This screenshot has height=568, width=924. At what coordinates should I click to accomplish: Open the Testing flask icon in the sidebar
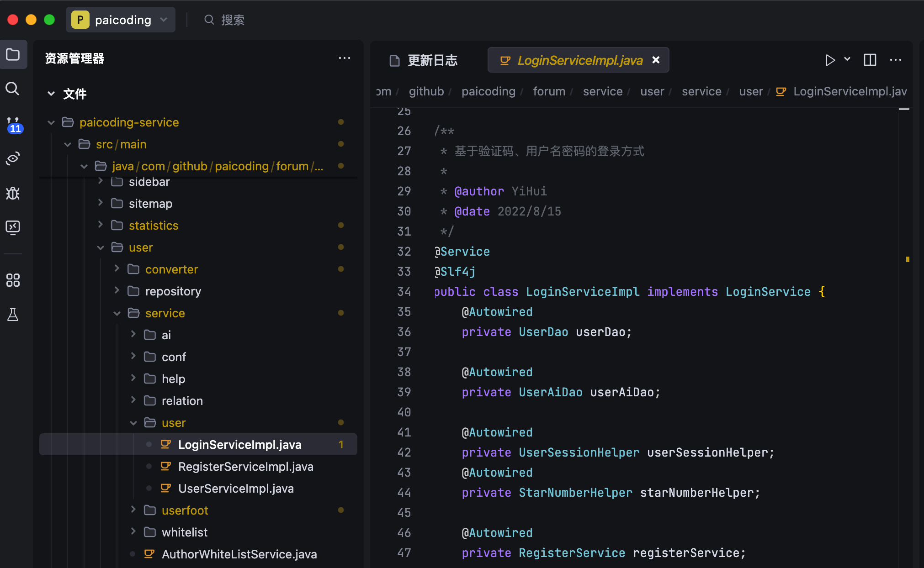coord(13,315)
